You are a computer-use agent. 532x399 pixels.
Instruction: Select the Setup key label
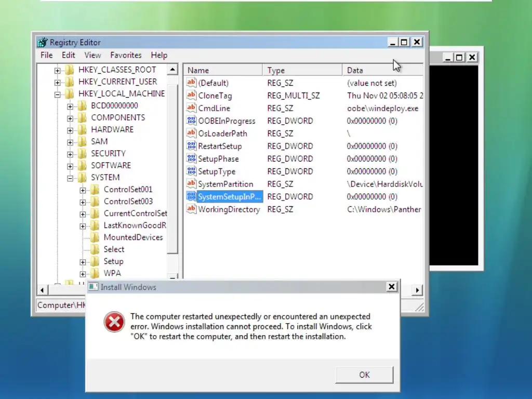coord(113,261)
